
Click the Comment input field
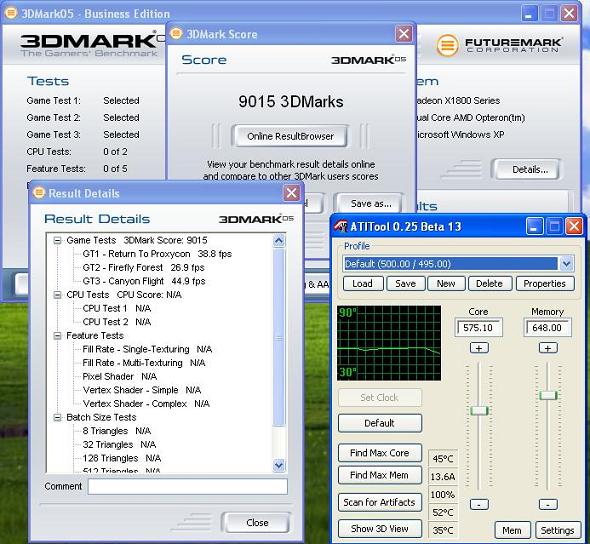(188, 486)
